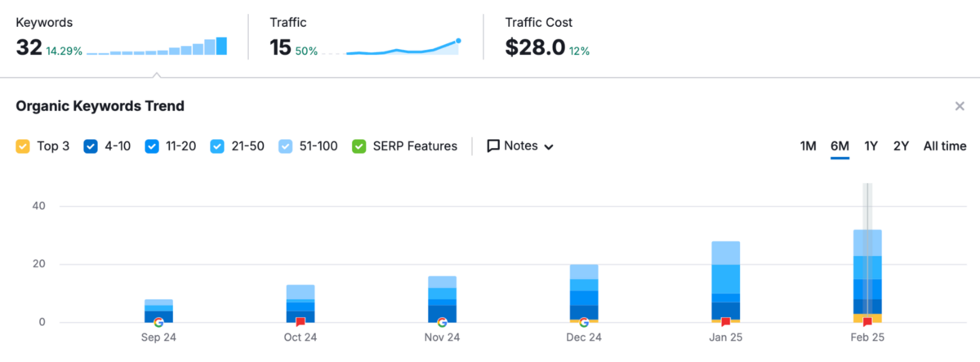Click the Google update icon under Sep 24

click(158, 322)
